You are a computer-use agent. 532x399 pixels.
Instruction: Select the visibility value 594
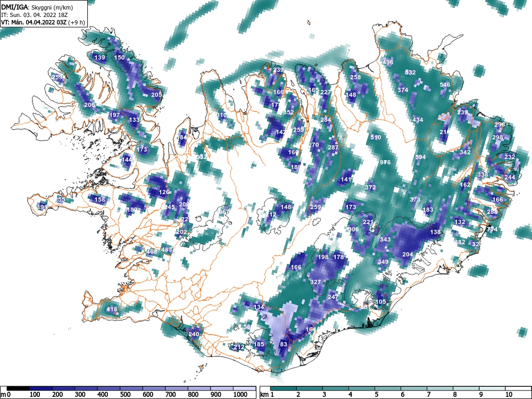(x=420, y=157)
